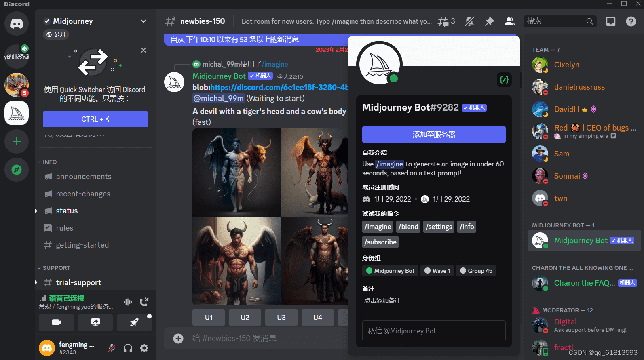Select the Midjourney sailboat server icon
644x360 pixels.
point(17,113)
